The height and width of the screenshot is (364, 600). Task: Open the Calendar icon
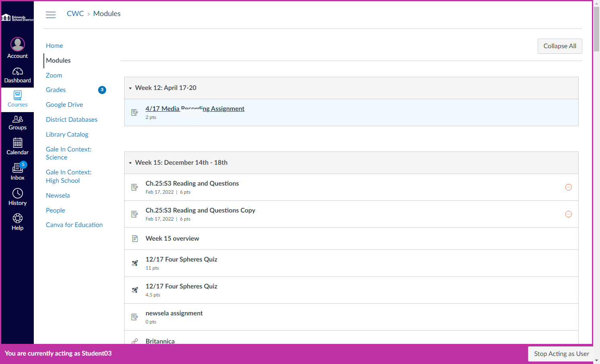(18, 143)
